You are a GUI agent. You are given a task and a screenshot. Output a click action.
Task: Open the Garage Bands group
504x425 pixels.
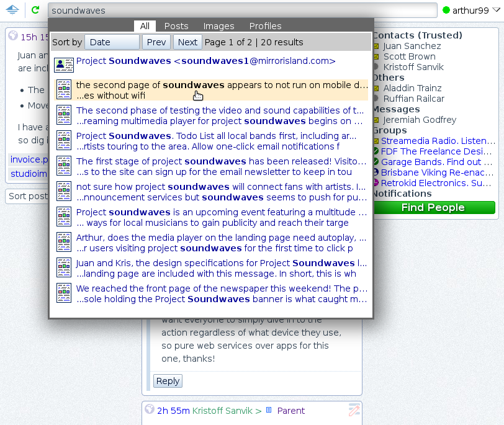[x=436, y=162]
